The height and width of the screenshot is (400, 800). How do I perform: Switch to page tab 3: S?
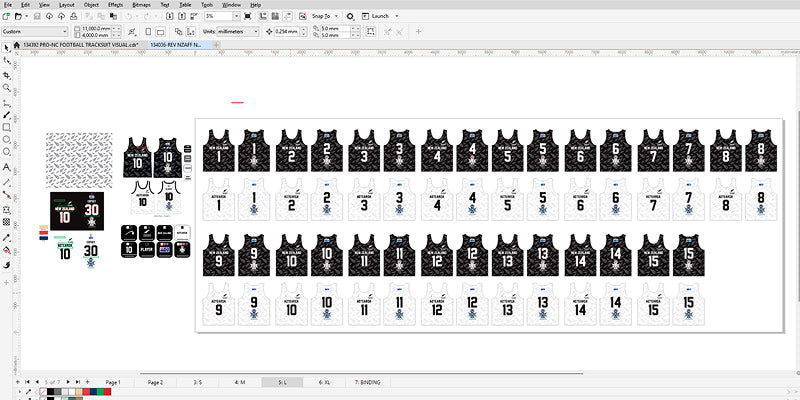[197, 382]
